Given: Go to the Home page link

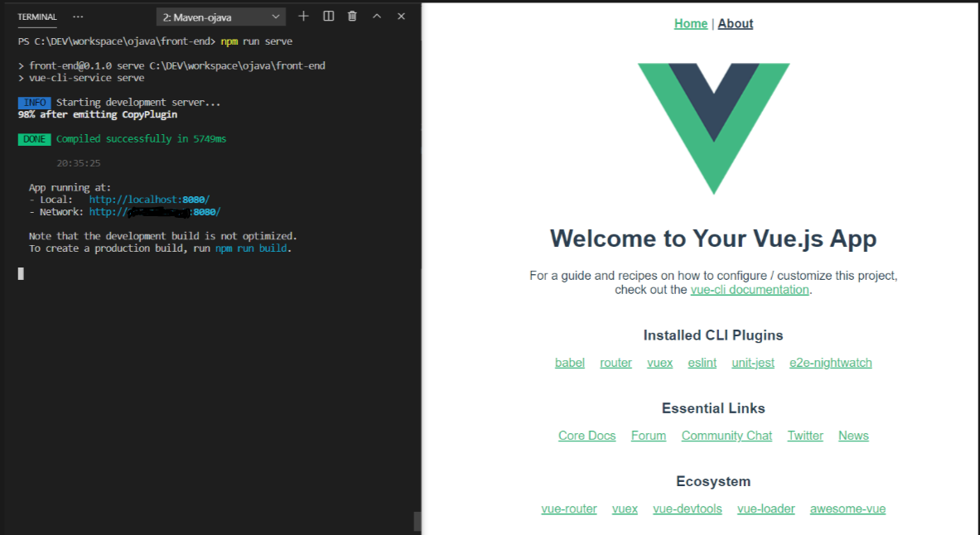Looking at the screenshot, I should pyautogui.click(x=691, y=24).
